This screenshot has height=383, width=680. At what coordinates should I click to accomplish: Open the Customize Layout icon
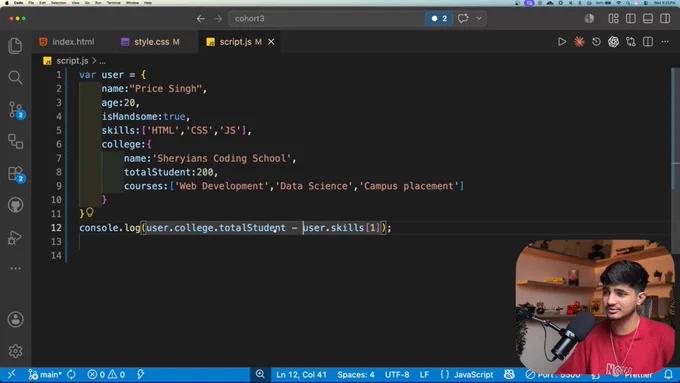[613, 18]
